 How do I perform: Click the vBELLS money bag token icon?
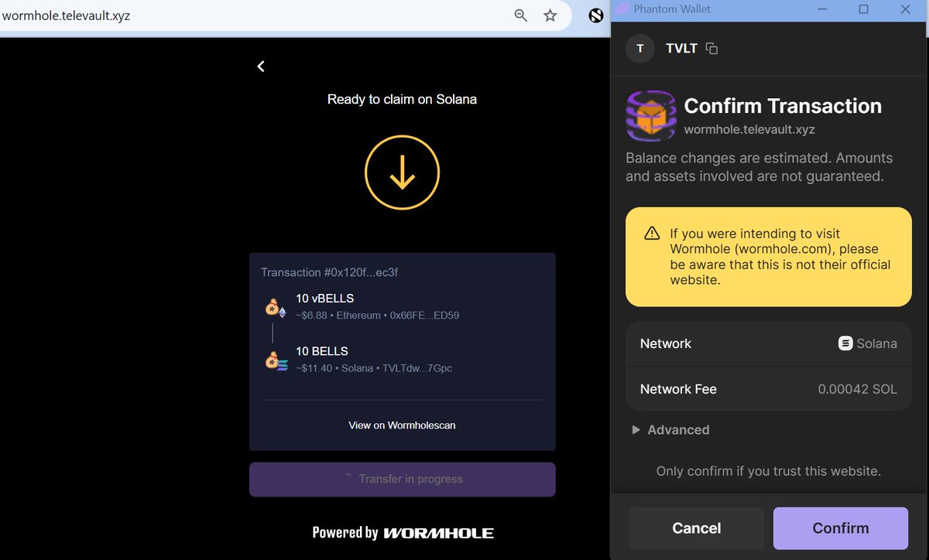(273, 306)
